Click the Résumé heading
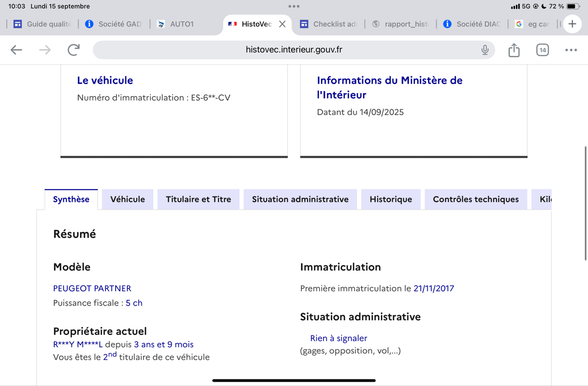Screen dimensions: 588x386 pyautogui.click(x=74, y=234)
